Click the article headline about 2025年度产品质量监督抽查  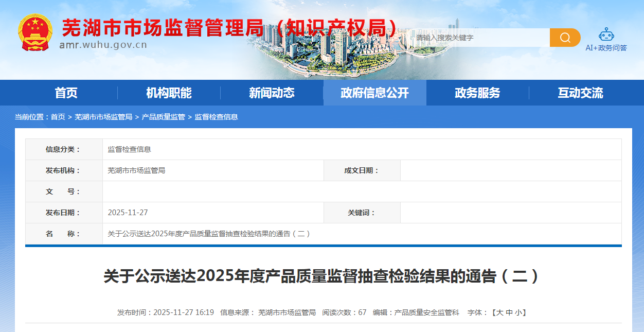click(x=322, y=276)
